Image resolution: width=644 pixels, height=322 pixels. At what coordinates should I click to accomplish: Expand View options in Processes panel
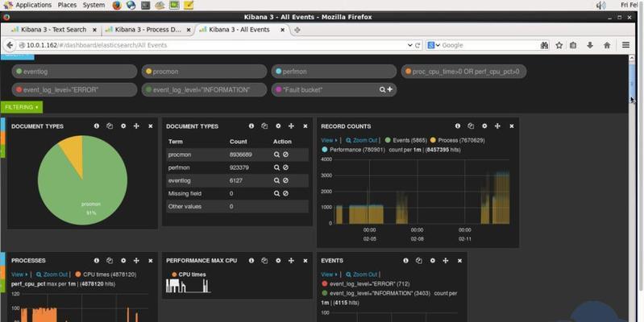(19, 275)
